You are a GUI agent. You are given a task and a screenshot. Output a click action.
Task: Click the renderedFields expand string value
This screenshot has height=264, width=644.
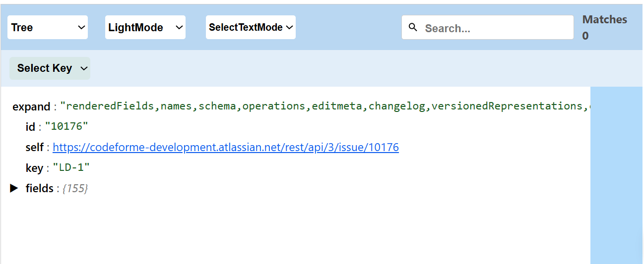[x=322, y=106]
